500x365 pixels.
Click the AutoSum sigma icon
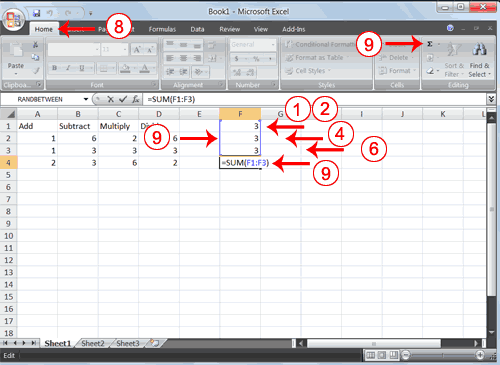[430, 44]
